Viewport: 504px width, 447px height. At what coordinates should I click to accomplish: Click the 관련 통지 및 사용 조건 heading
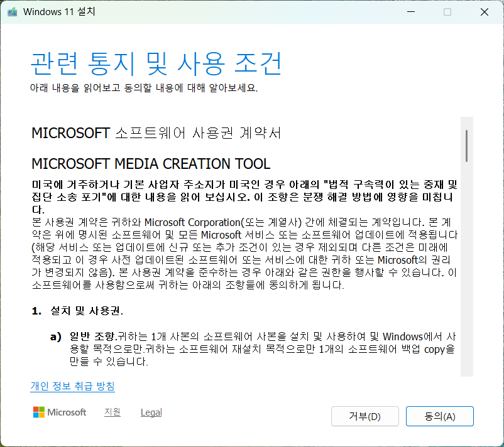[156, 63]
